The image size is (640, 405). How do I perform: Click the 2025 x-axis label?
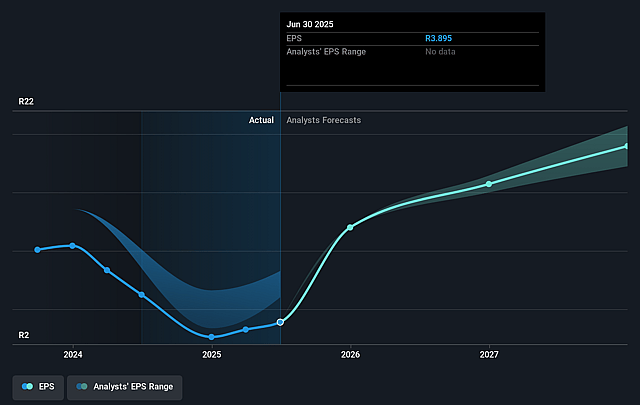212,355
